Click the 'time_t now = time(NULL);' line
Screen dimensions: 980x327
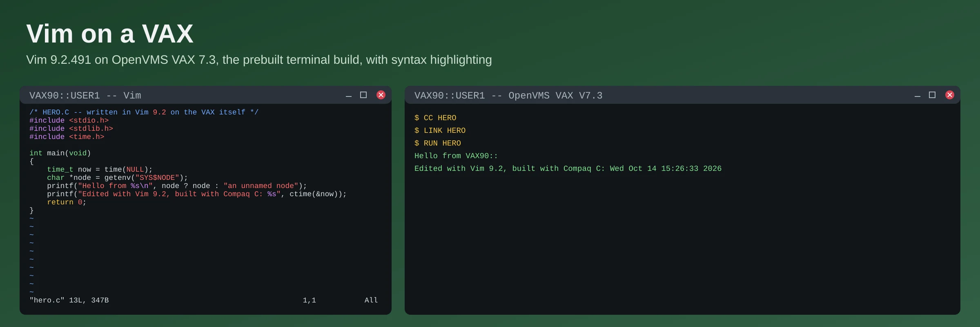tap(100, 169)
